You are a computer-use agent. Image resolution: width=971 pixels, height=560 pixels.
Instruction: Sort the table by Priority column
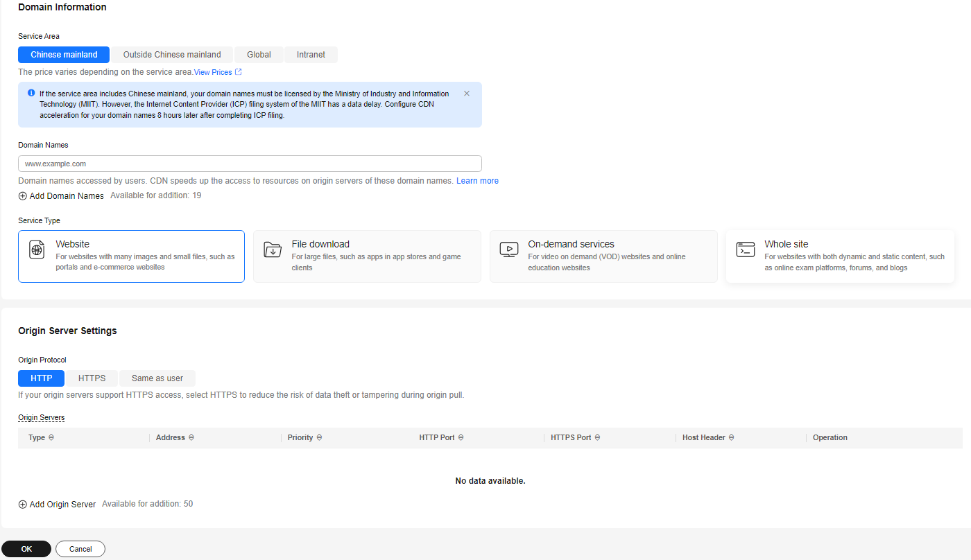click(x=319, y=438)
